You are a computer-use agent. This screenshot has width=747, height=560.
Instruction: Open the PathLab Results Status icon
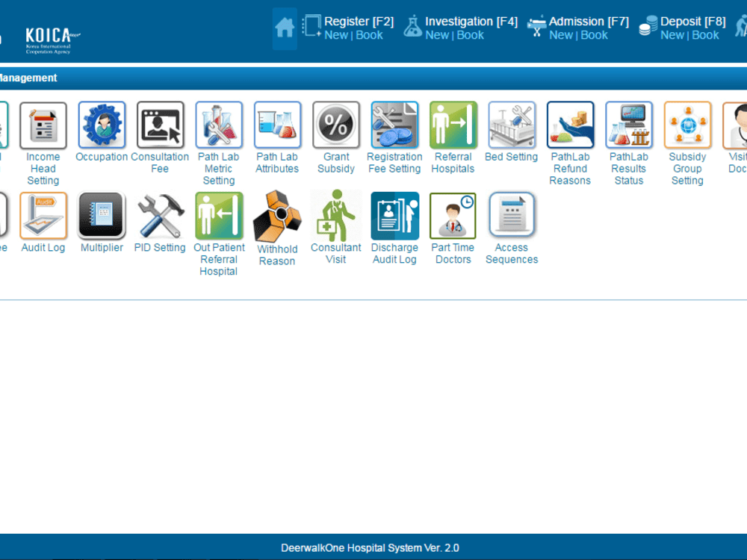click(629, 125)
